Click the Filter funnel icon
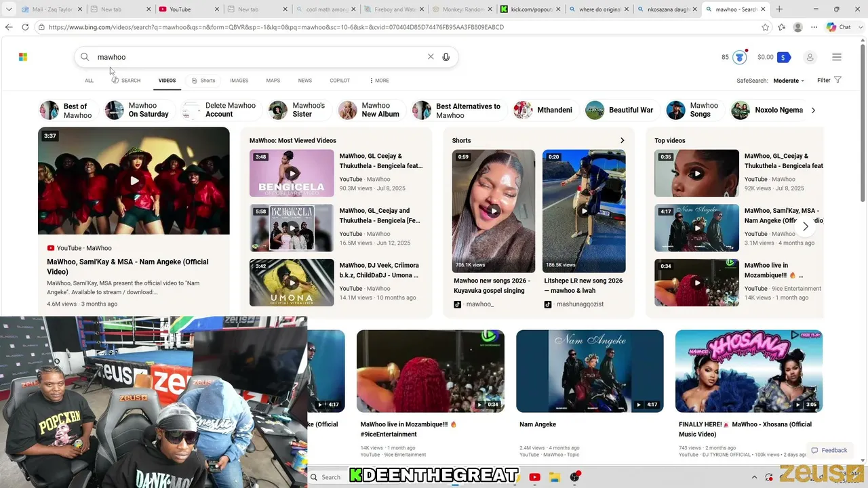The image size is (868, 488). [x=837, y=80]
